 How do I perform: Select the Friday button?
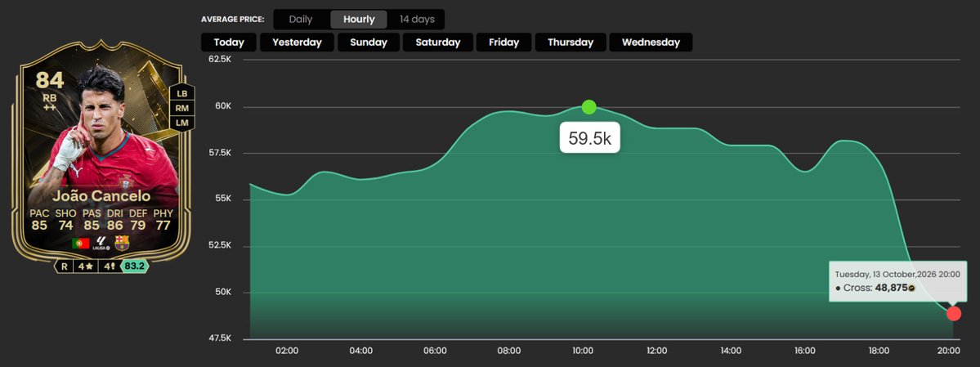(503, 43)
